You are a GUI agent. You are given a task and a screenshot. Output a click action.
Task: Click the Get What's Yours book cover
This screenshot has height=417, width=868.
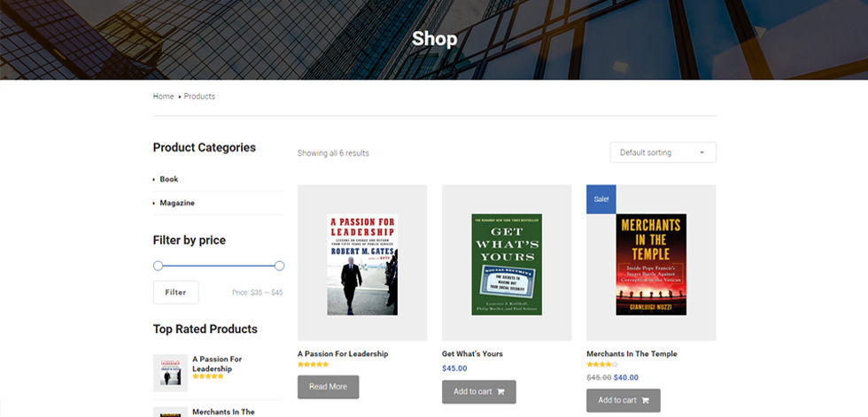507,265
